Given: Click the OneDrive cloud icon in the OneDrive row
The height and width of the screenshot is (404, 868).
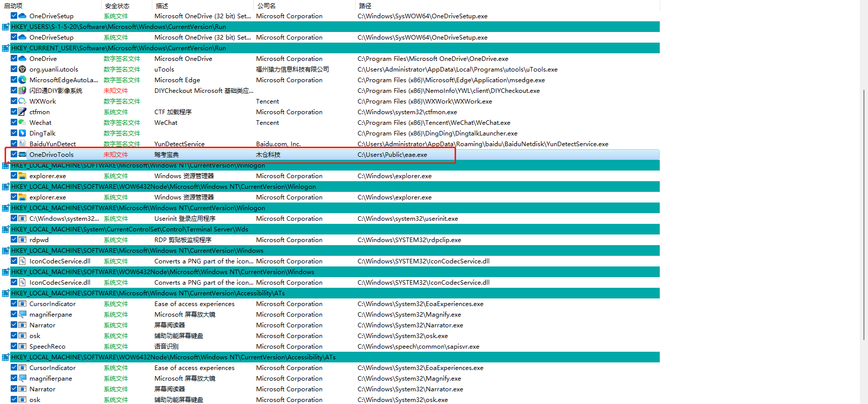Looking at the screenshot, I should coord(22,58).
